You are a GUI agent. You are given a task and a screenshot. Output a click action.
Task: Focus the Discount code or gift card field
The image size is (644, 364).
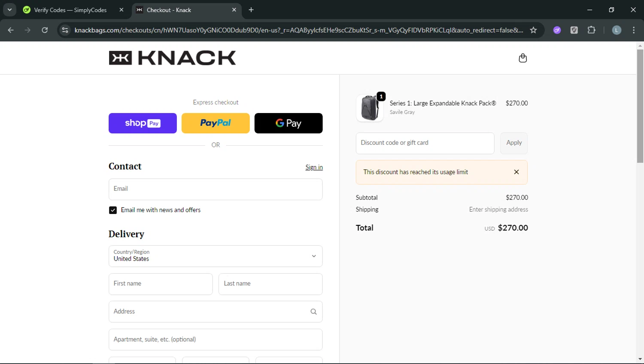(x=425, y=143)
